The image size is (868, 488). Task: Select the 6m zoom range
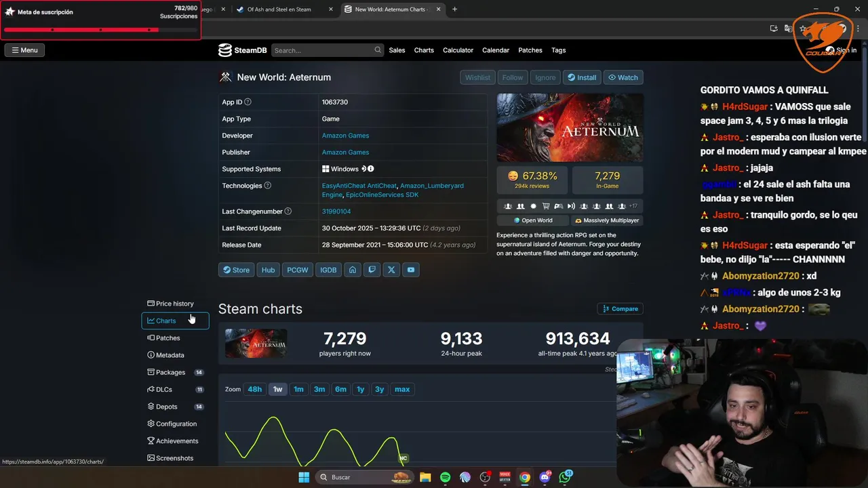340,389
